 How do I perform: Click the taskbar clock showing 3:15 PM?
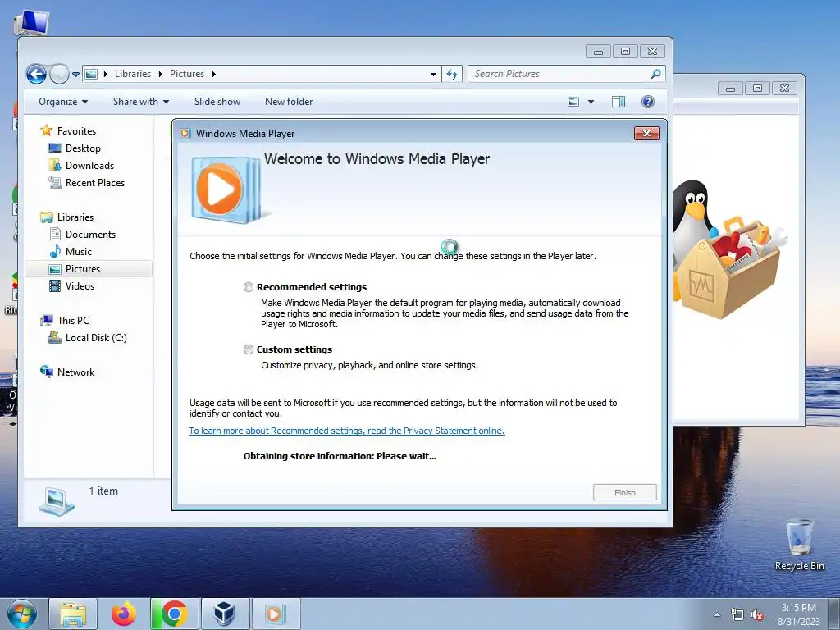(x=798, y=614)
